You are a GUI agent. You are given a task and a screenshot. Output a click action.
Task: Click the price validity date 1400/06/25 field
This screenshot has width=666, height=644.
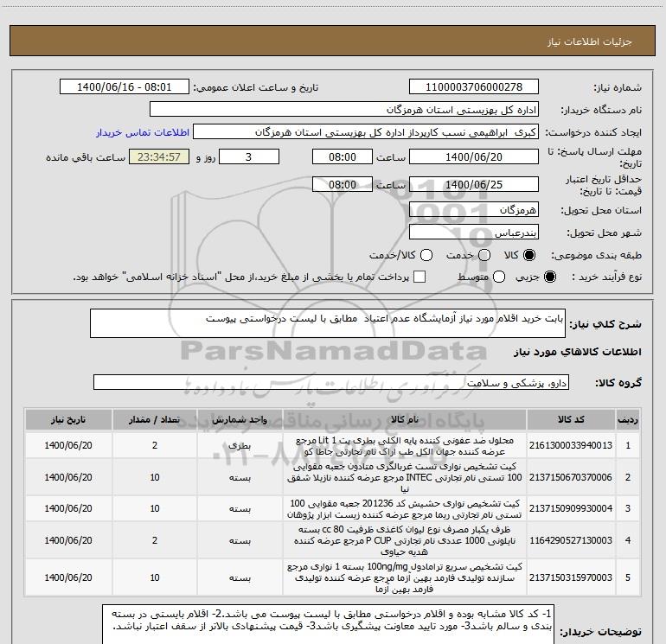point(474,184)
